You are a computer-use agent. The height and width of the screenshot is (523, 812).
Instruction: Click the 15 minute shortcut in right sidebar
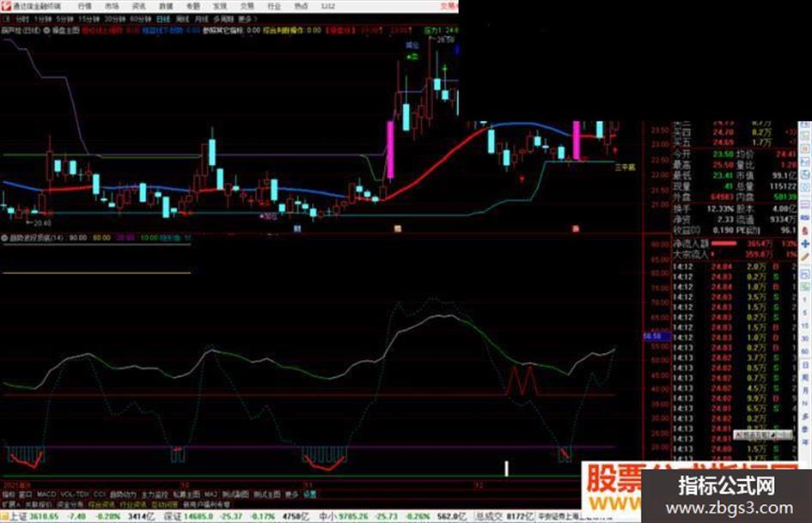pyautogui.click(x=805, y=325)
